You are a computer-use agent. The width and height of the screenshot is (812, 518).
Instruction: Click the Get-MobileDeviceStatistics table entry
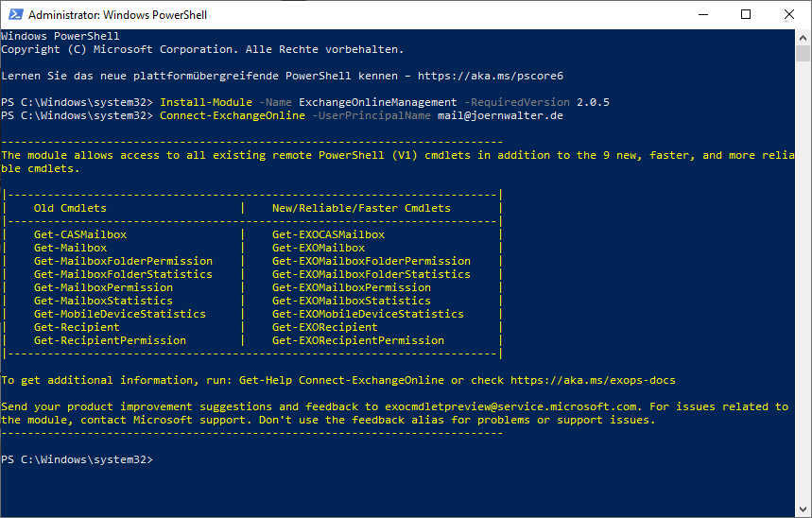click(x=120, y=314)
